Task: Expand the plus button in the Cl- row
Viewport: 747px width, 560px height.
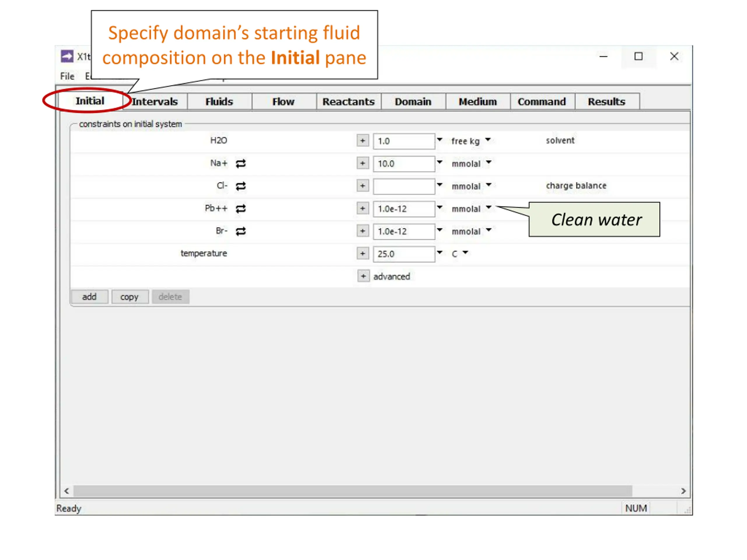Action: (363, 186)
